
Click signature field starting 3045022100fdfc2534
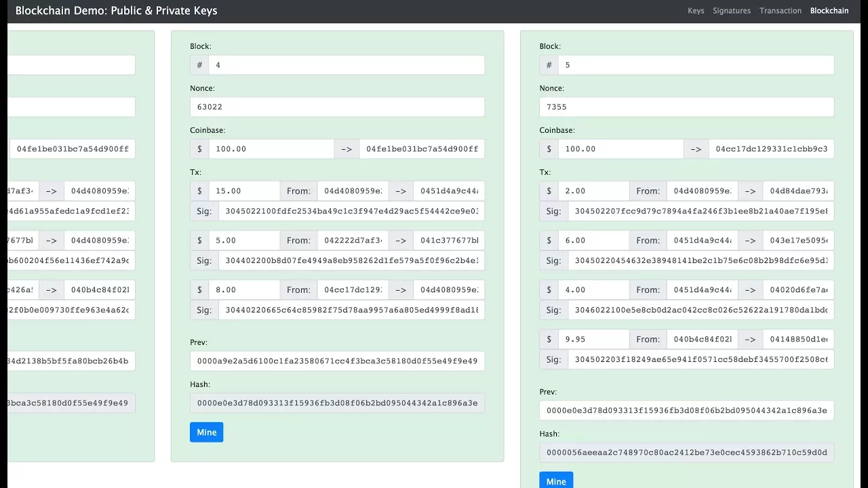point(351,211)
